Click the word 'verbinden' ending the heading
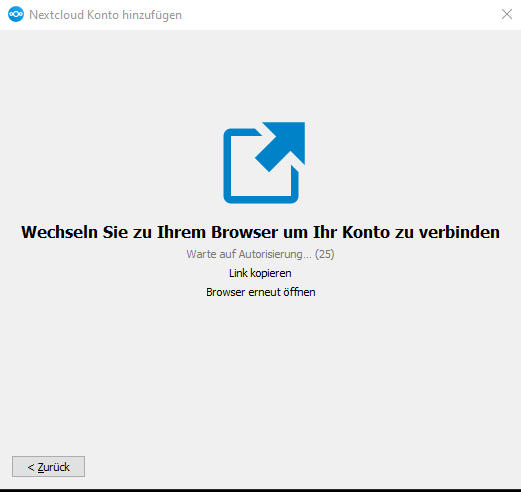The image size is (521, 492). point(459,232)
